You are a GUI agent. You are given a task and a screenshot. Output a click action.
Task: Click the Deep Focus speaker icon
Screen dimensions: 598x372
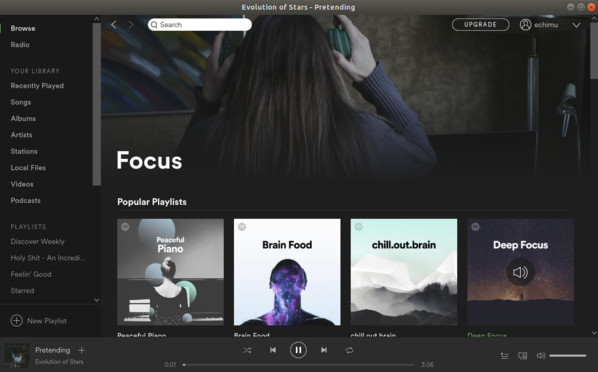coord(520,272)
